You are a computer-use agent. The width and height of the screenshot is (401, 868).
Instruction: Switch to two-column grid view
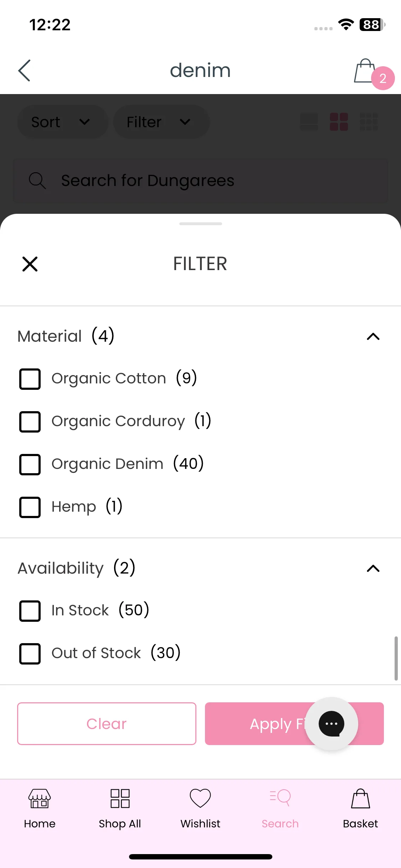point(339,122)
